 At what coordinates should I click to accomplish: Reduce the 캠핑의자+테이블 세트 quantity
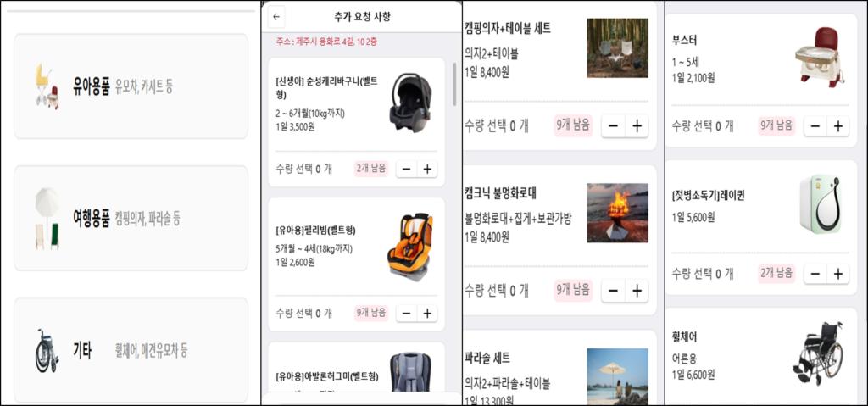[614, 125]
